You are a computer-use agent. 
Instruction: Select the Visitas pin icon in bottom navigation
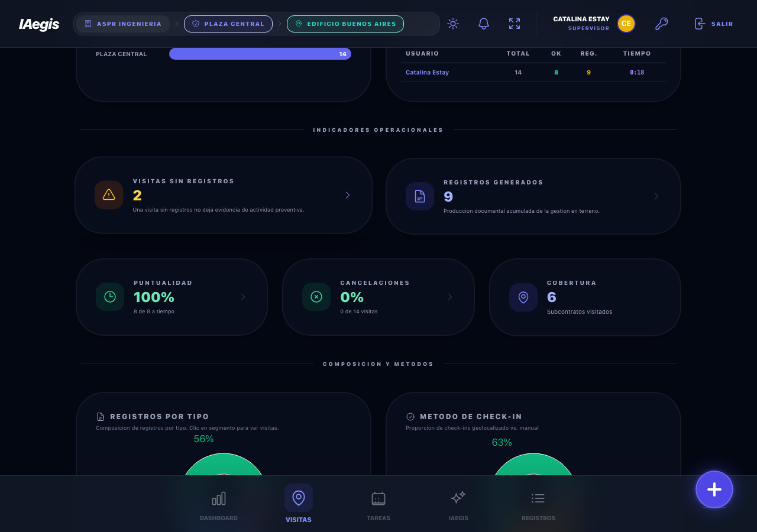[x=299, y=498]
